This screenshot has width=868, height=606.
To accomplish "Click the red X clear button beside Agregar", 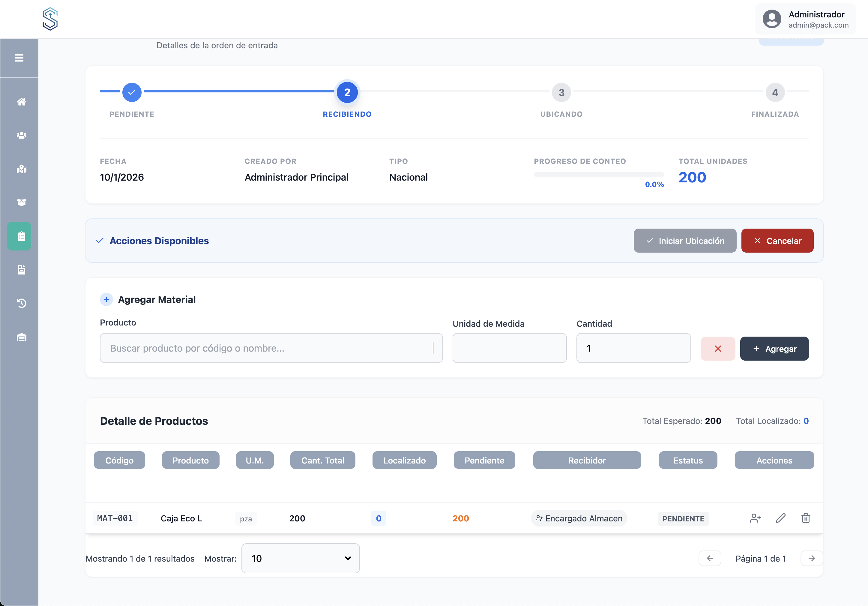I will pos(717,349).
